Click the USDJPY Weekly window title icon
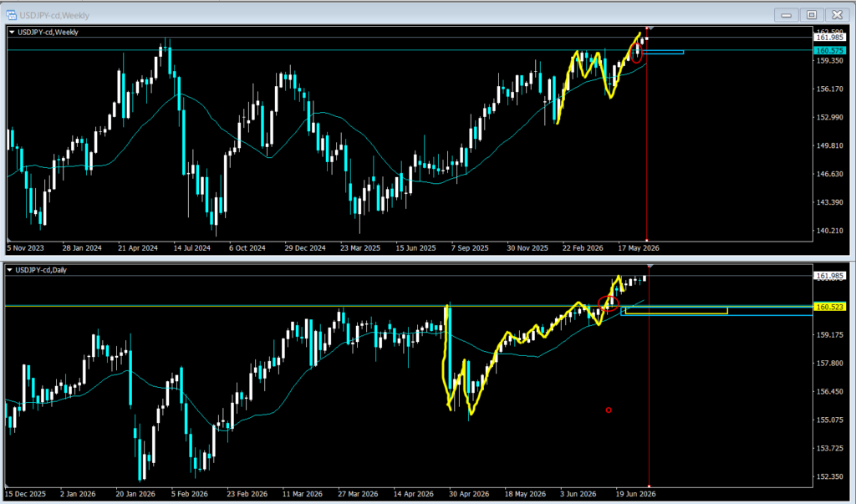 coord(11,15)
